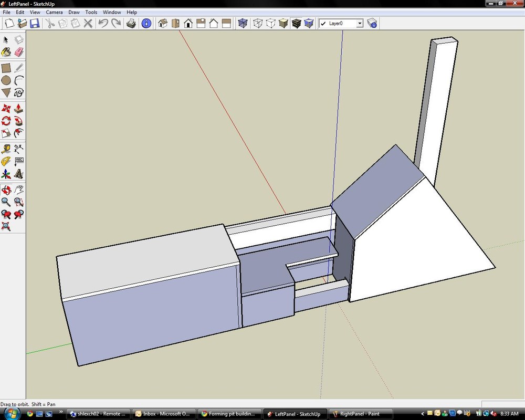This screenshot has width=525, height=420.
Task: Choose the Rectangle drawing tool
Action: [x=6, y=68]
